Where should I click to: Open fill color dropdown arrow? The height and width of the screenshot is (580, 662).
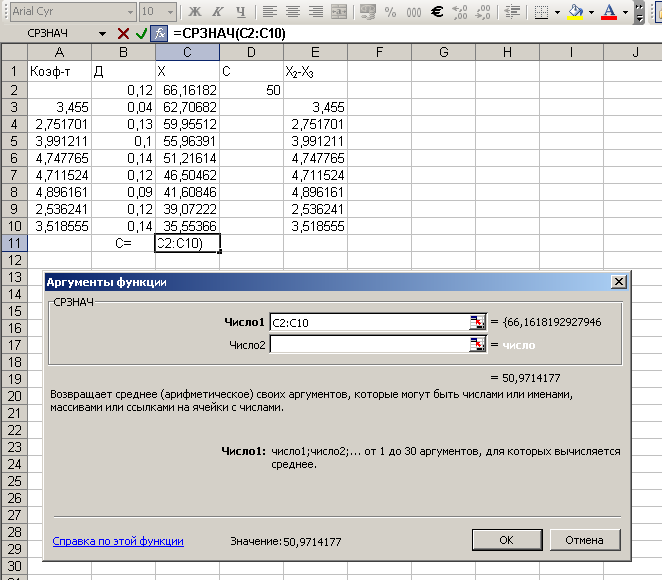(x=591, y=12)
